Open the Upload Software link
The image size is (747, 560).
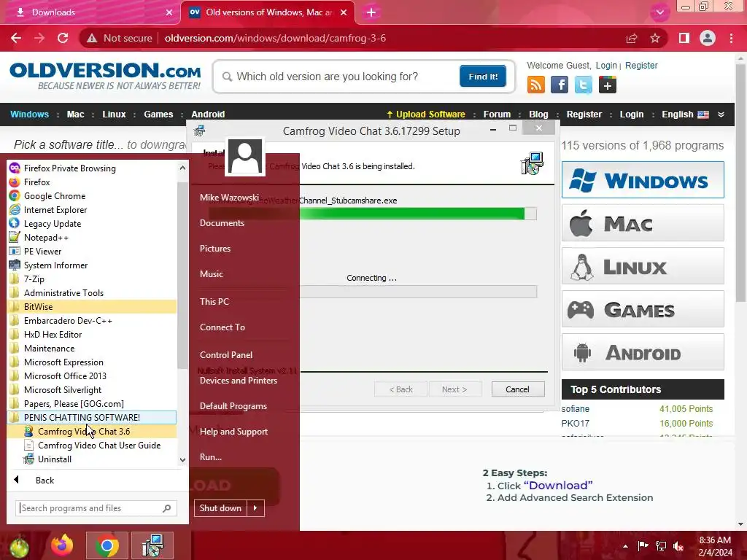click(x=425, y=114)
